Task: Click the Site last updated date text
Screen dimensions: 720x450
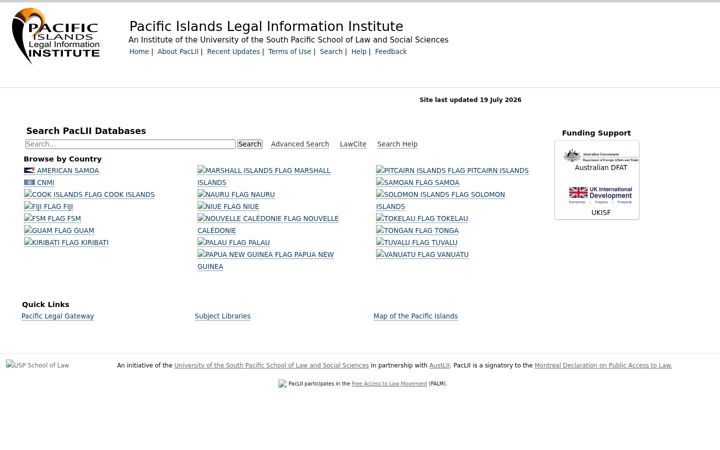Action: coord(470,100)
